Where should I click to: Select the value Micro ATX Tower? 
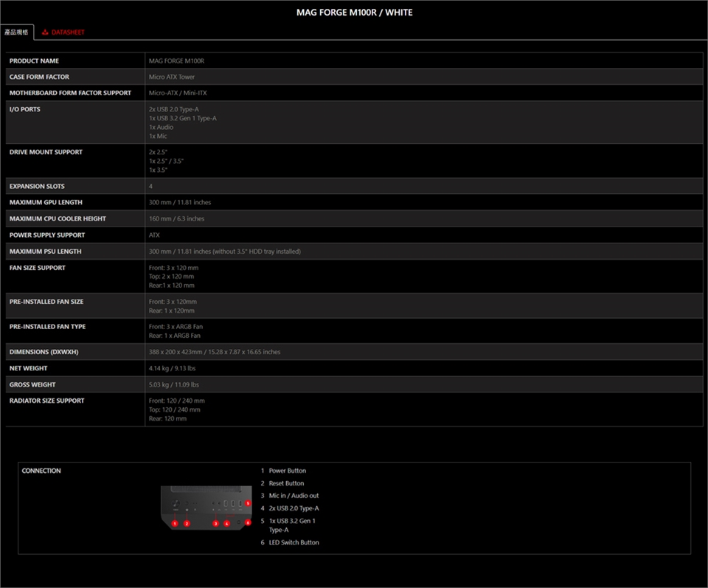172,77
